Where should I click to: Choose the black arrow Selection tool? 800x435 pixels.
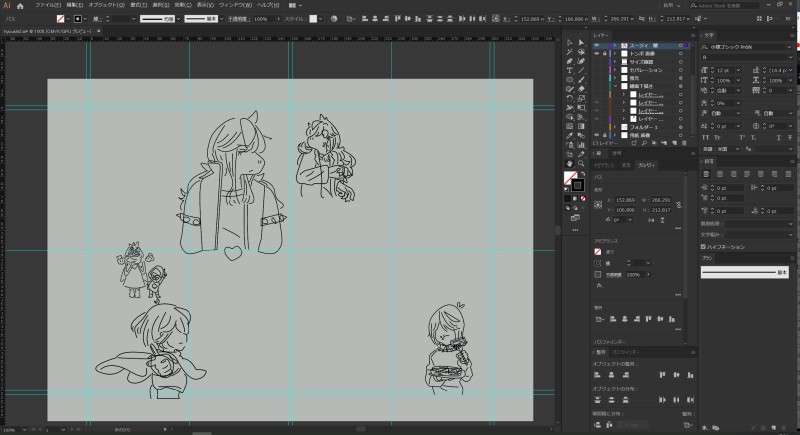coord(569,40)
